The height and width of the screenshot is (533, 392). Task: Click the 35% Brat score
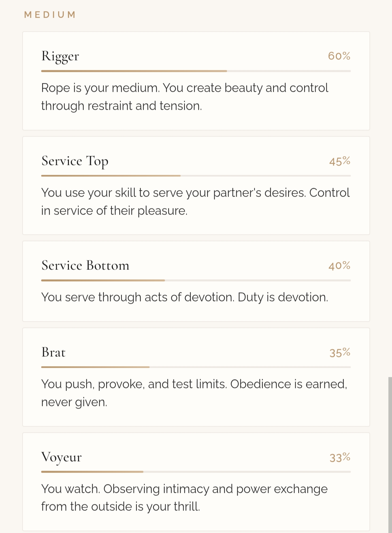340,353
